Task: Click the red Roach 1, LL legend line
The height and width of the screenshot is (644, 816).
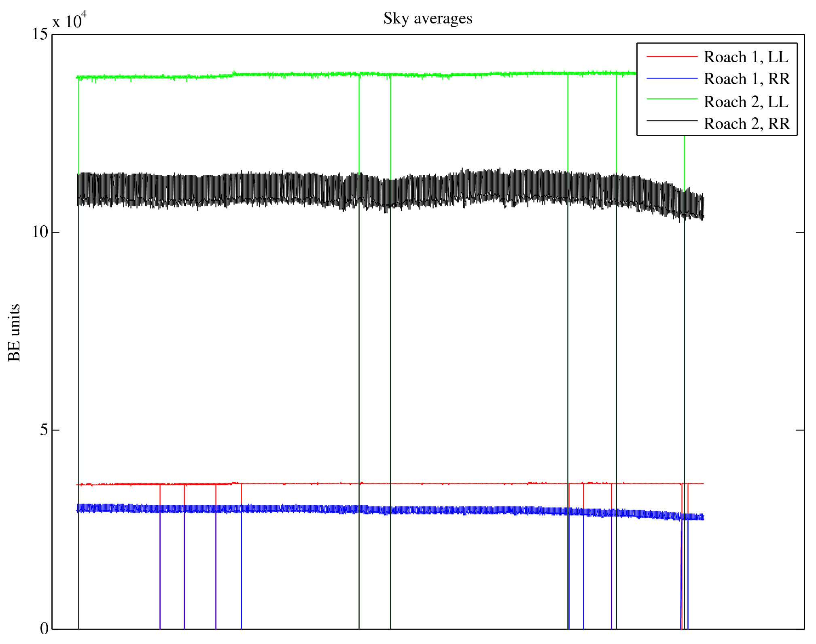Action: coord(672,57)
